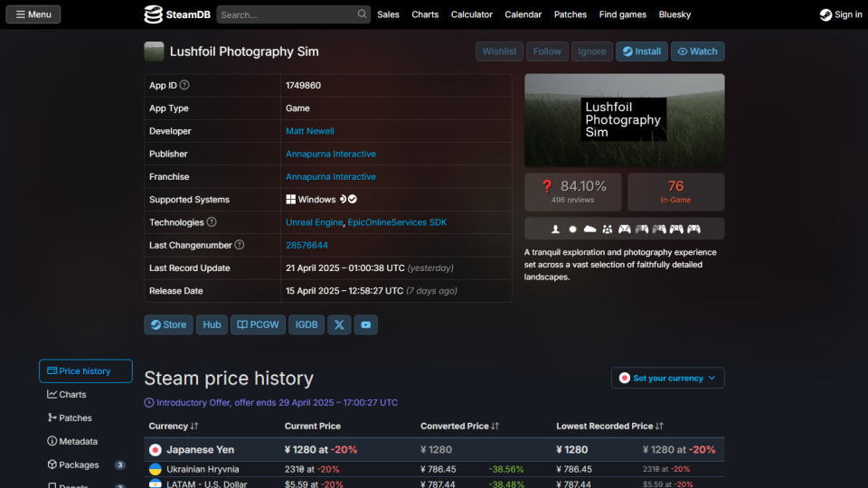Click the Lushfoil game icon beside title
The width and height of the screenshot is (868, 488).
click(154, 52)
